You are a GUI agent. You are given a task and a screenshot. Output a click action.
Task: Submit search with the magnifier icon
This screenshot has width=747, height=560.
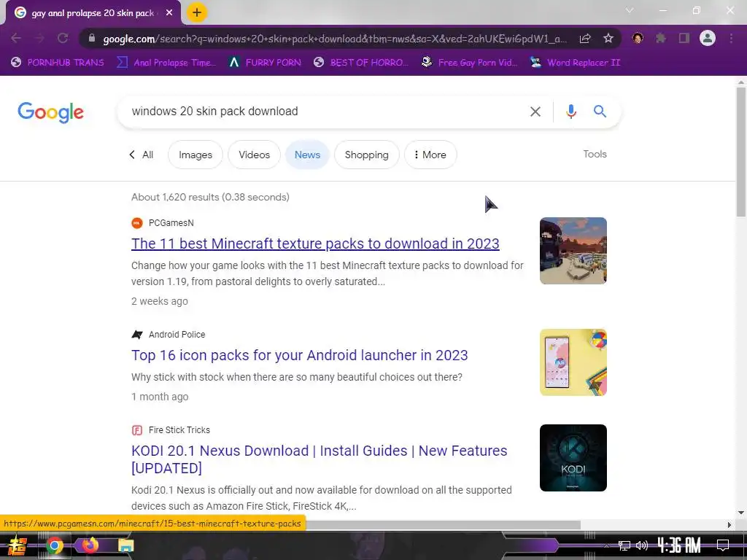[600, 112]
